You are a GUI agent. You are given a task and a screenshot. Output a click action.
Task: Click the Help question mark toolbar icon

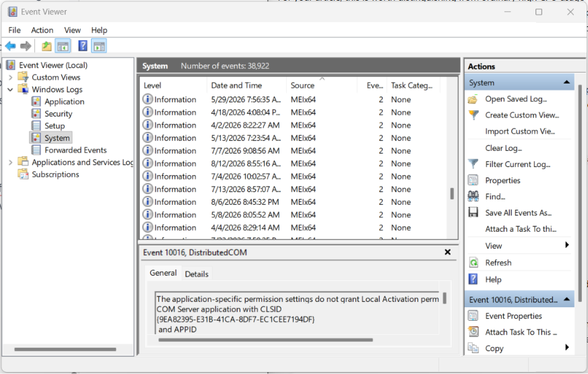pyautogui.click(x=82, y=46)
